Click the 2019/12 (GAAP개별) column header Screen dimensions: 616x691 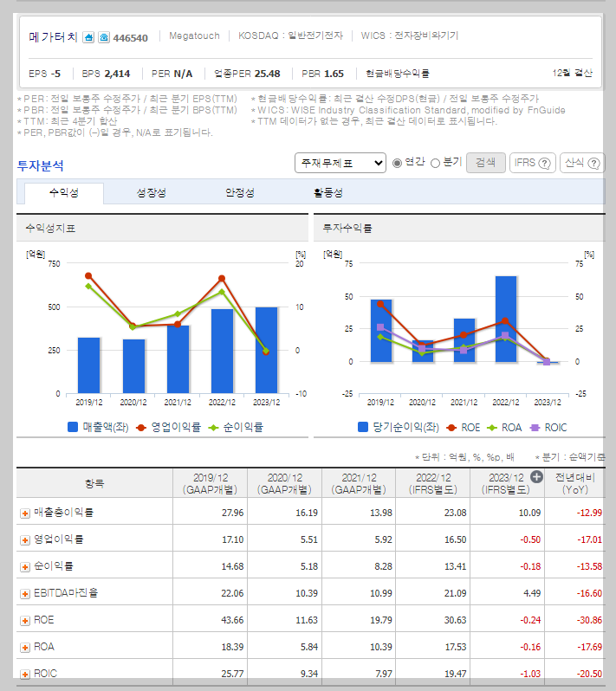coord(211,483)
